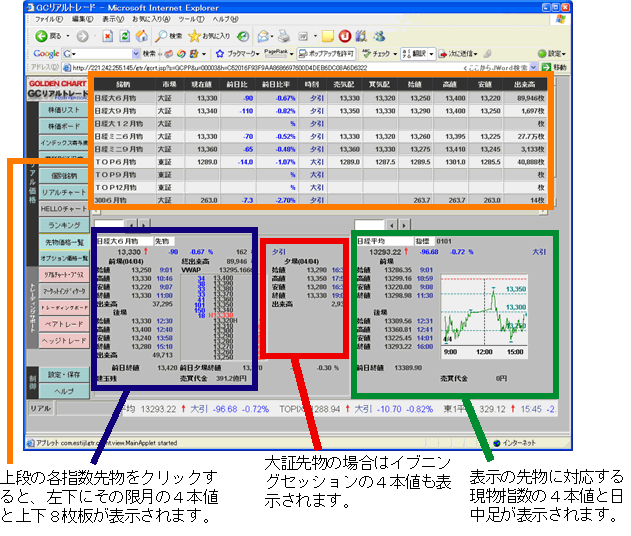Screen dimensions: 631x536
Task: Click the 日経平均 intraday chart
Action: pos(484,317)
